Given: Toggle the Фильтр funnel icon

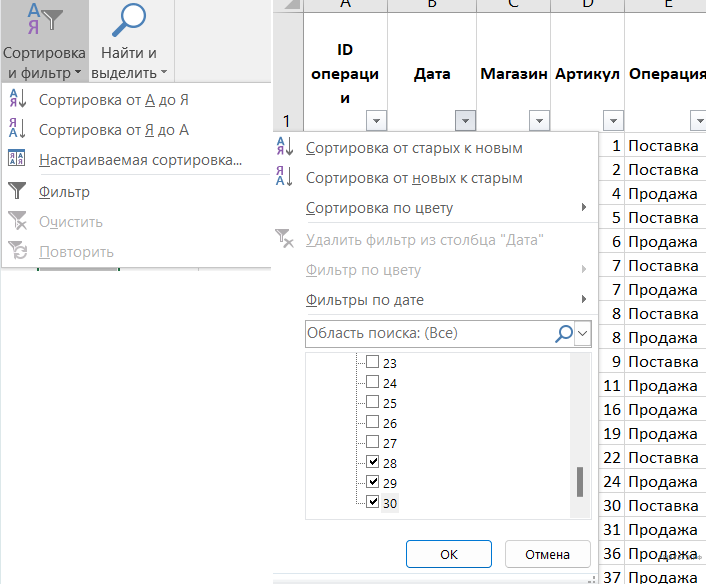Looking at the screenshot, I should click(x=18, y=192).
